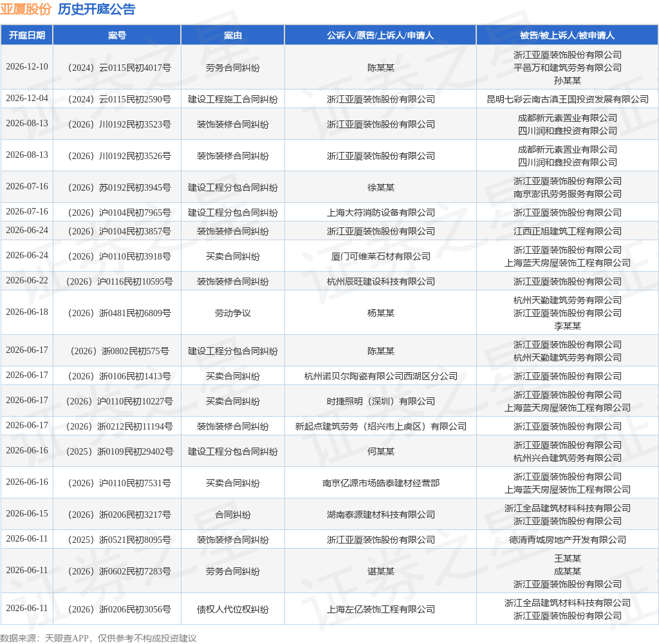Image resolution: width=659 pixels, height=644 pixels.
Task: Click defendant 昆明七彩云南古滇王国投资发展有限公司
Action: tap(568, 99)
